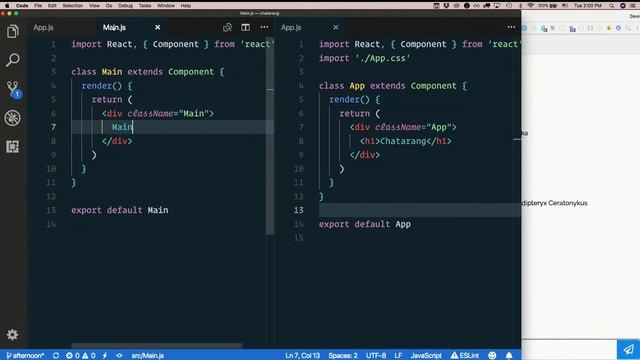The height and width of the screenshot is (360, 640).
Task: Open the Go menu
Action: [109, 6]
